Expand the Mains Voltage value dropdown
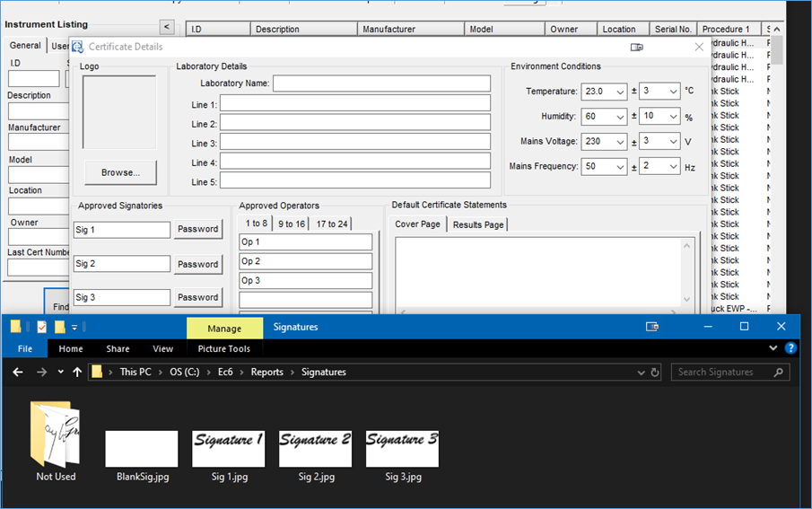Image resolution: width=812 pixels, height=509 pixels. (x=618, y=142)
